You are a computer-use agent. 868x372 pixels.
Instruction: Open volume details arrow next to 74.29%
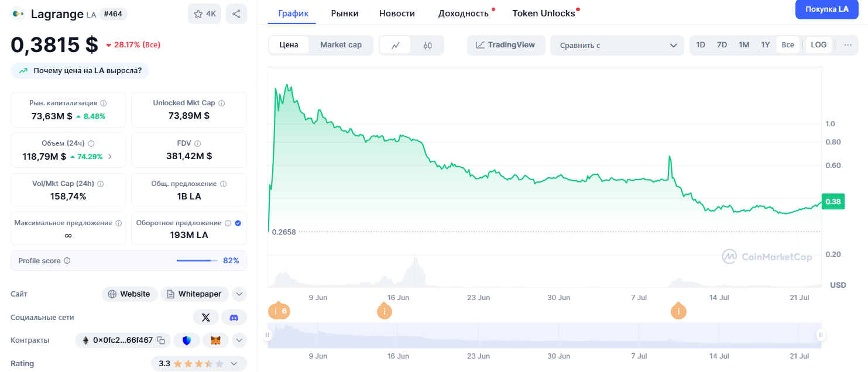click(110, 157)
